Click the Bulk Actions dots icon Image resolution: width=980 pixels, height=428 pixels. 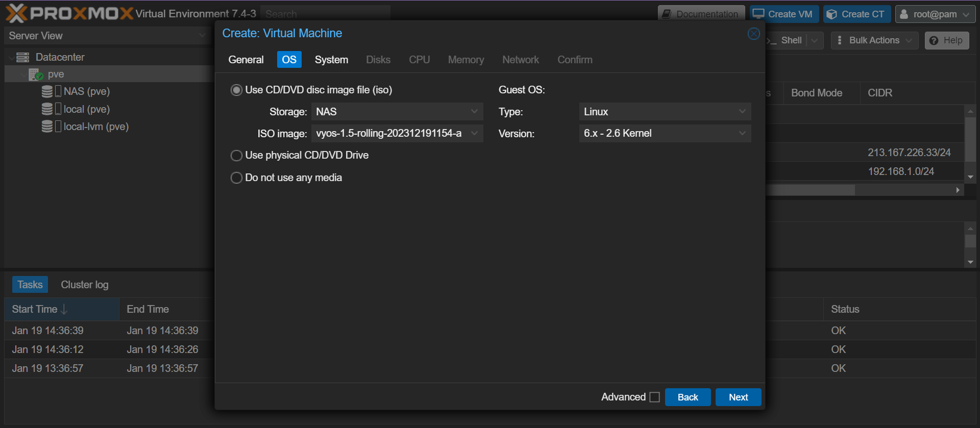(840, 40)
